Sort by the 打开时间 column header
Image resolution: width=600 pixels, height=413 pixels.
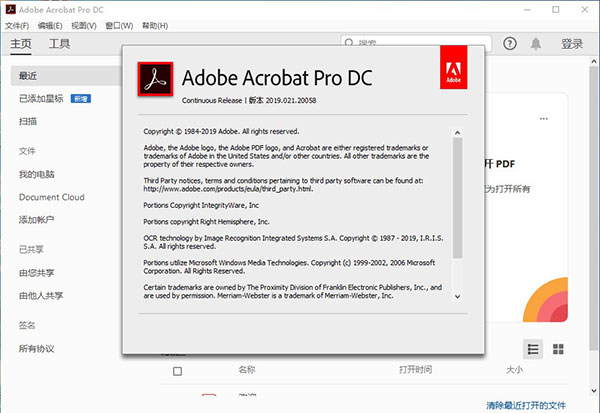coord(416,370)
